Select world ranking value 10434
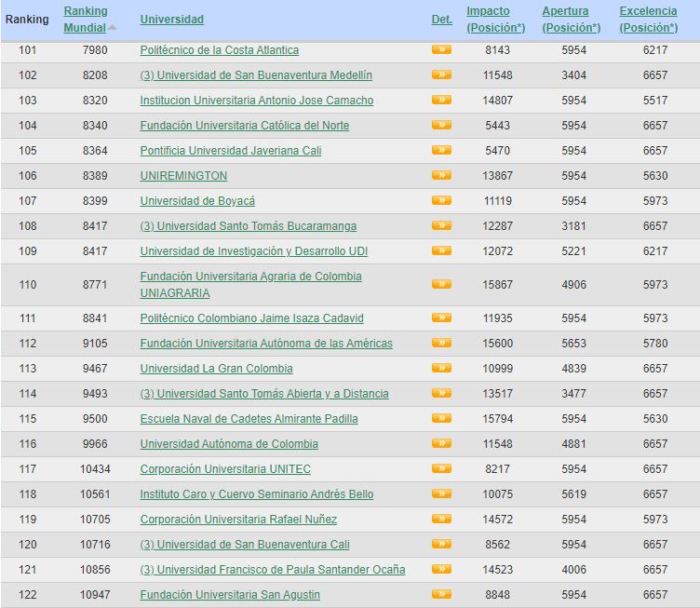 tap(95, 468)
